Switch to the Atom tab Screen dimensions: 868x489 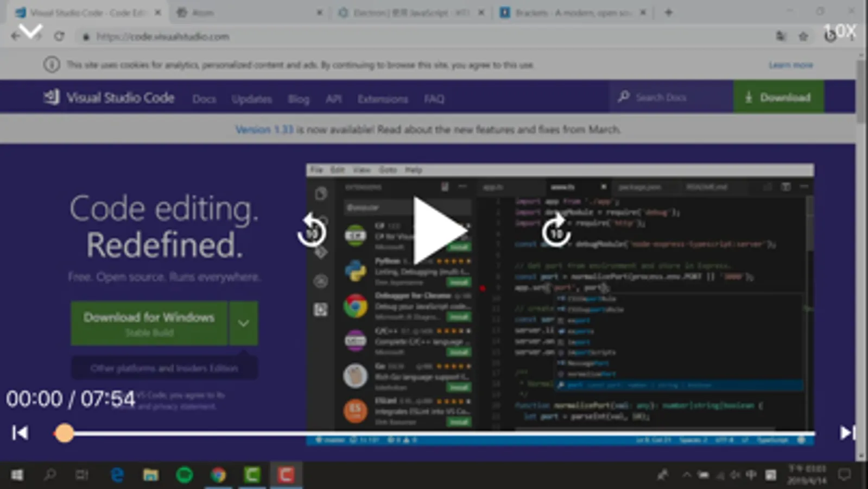tap(250, 12)
